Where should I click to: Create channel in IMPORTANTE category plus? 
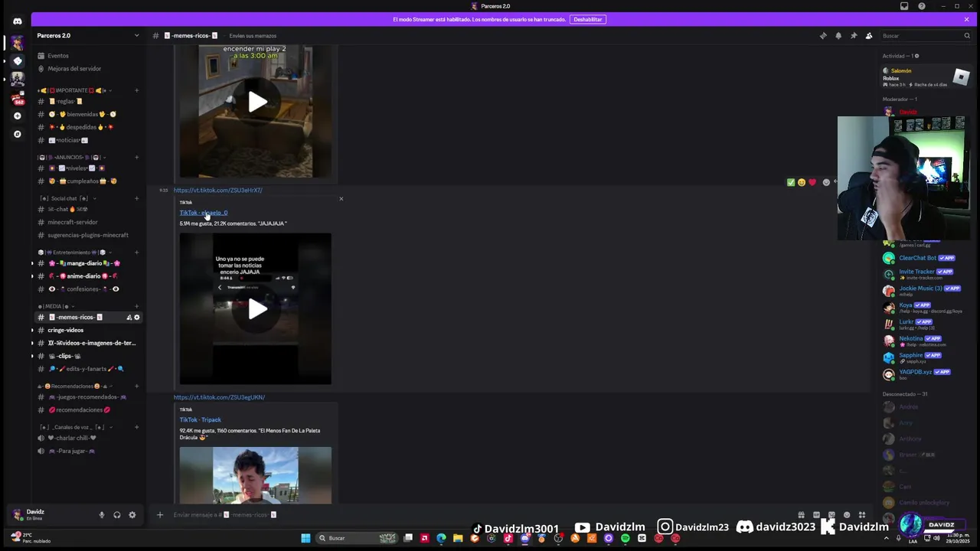(x=136, y=90)
